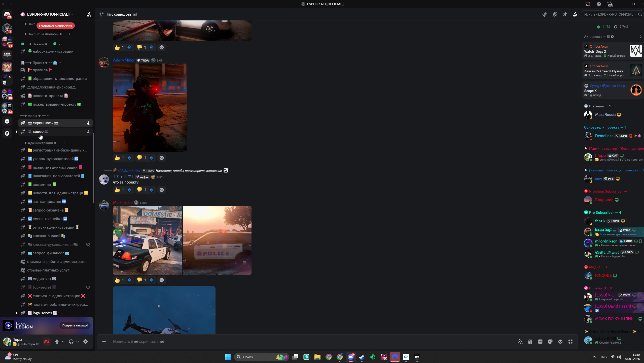The image size is (644, 363).
Task: Open the Apps launcher icon in message bar
Action: click(570, 342)
